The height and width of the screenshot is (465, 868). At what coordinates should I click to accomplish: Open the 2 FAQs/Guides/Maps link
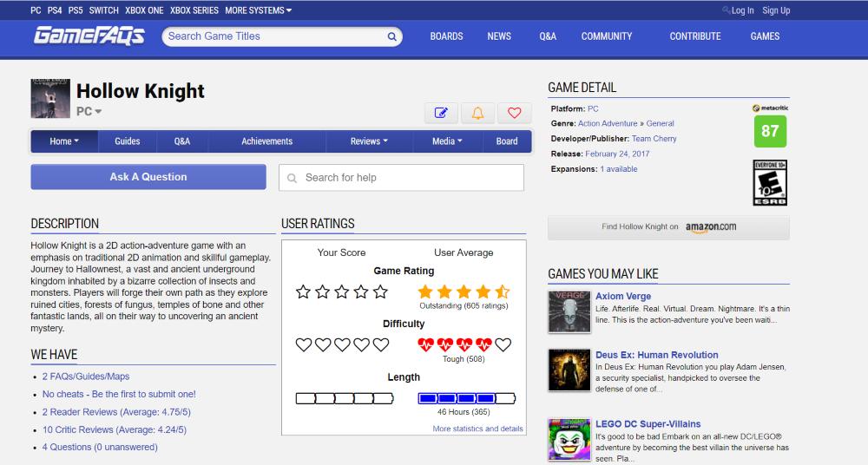[86, 377]
